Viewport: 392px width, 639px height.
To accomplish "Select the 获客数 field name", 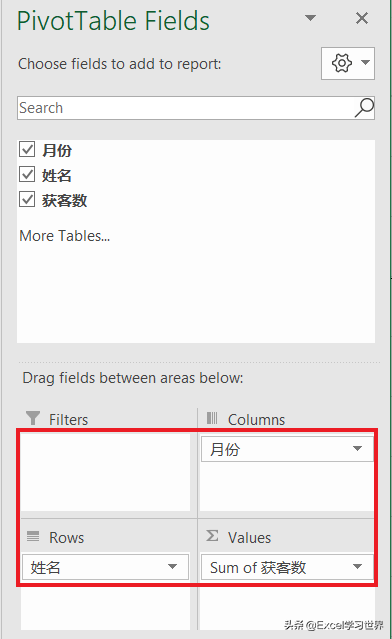I will (64, 200).
